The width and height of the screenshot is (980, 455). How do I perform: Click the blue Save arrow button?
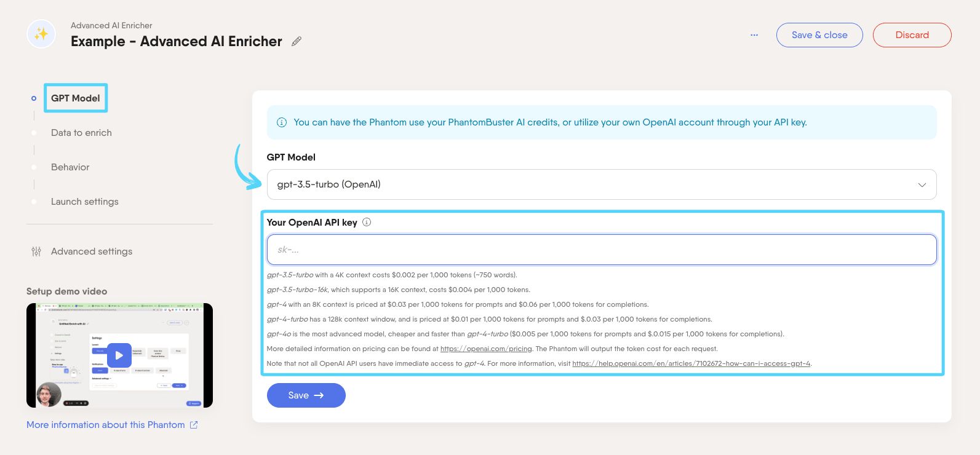click(x=306, y=395)
